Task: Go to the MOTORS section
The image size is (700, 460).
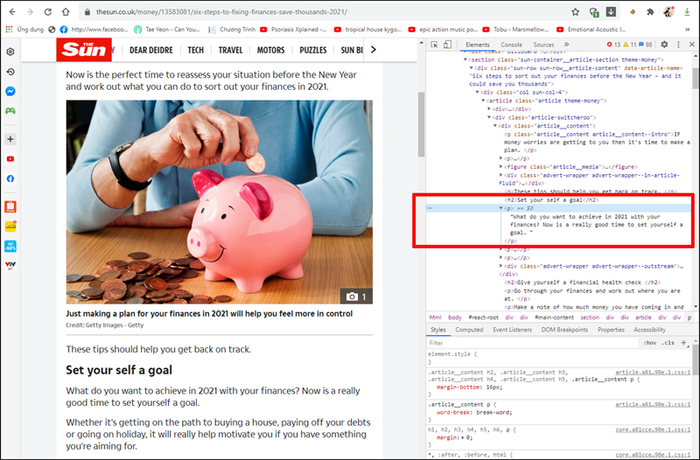Action: [271, 50]
